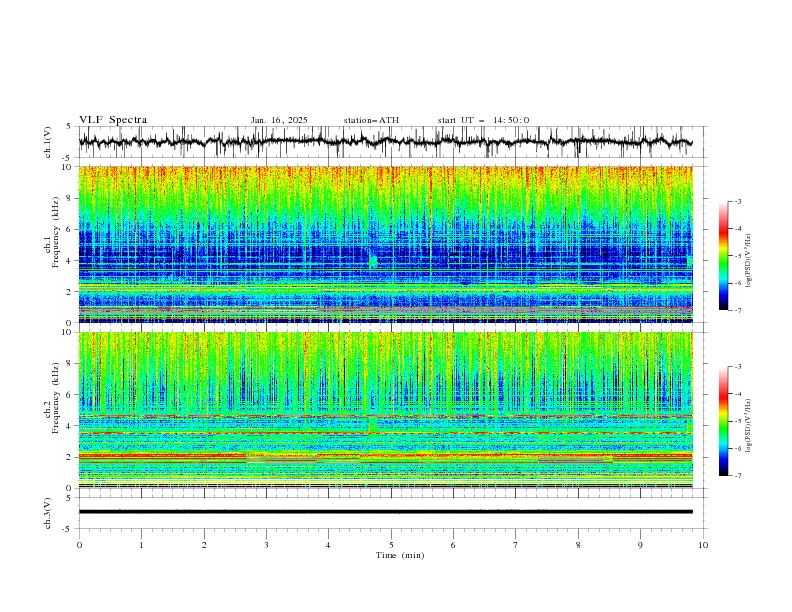Click the '9' tick on time axis
Image resolution: width=792 pixels, height=612 pixels.
point(640,545)
